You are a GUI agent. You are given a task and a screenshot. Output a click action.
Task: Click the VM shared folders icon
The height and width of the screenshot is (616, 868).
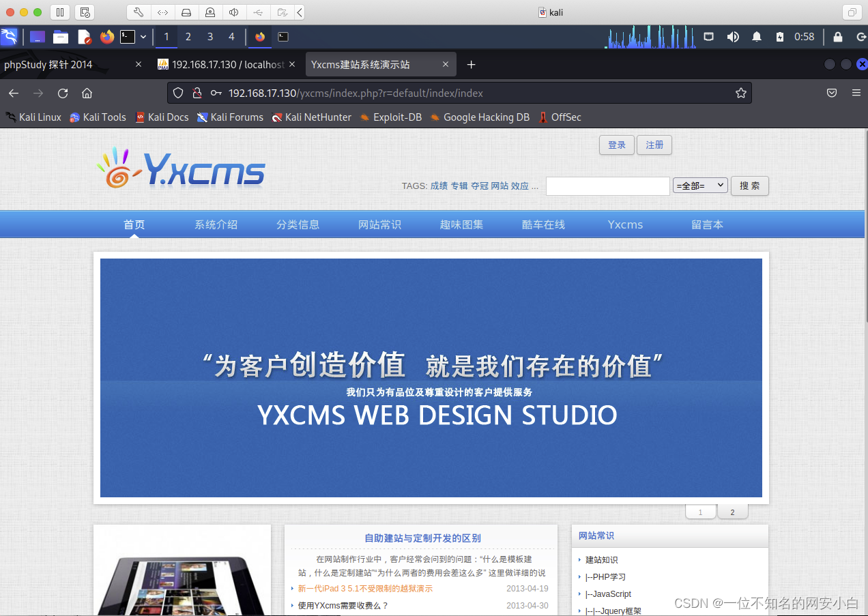[x=281, y=12]
